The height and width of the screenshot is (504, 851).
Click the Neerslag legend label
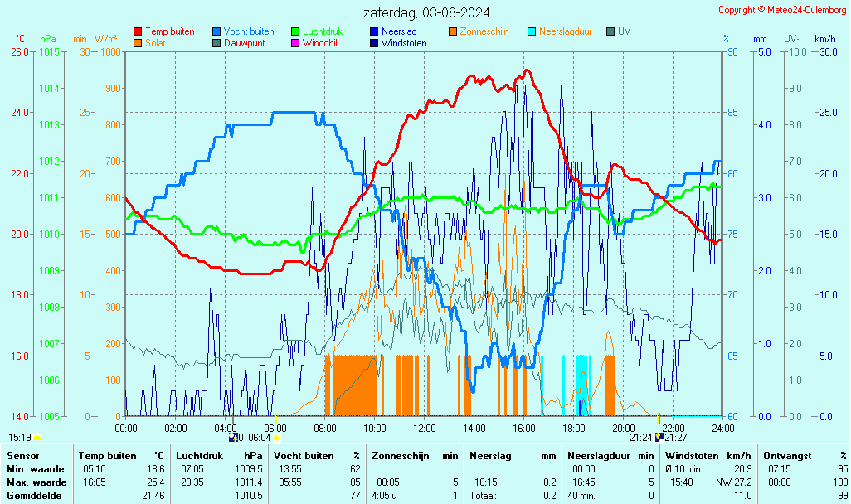click(x=398, y=31)
